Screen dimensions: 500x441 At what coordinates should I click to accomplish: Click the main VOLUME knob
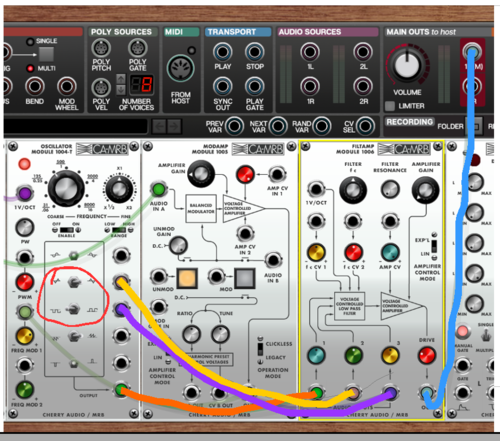click(x=407, y=65)
